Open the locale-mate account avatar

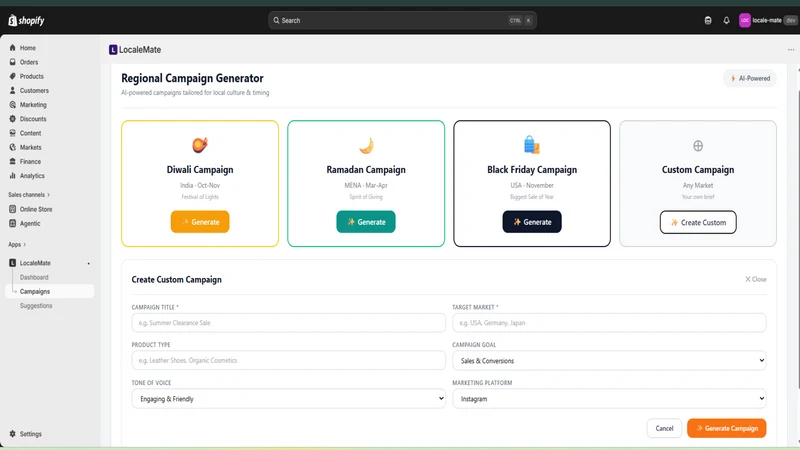(744, 20)
